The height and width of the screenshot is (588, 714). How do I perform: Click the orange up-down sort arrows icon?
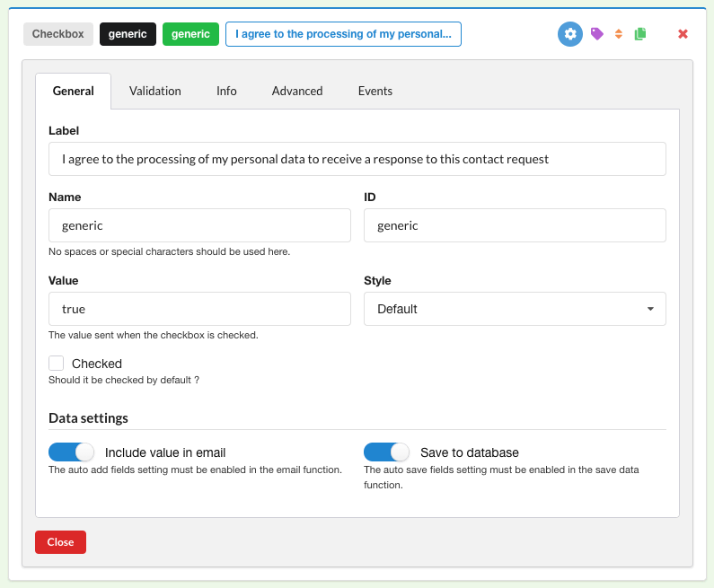click(x=619, y=34)
